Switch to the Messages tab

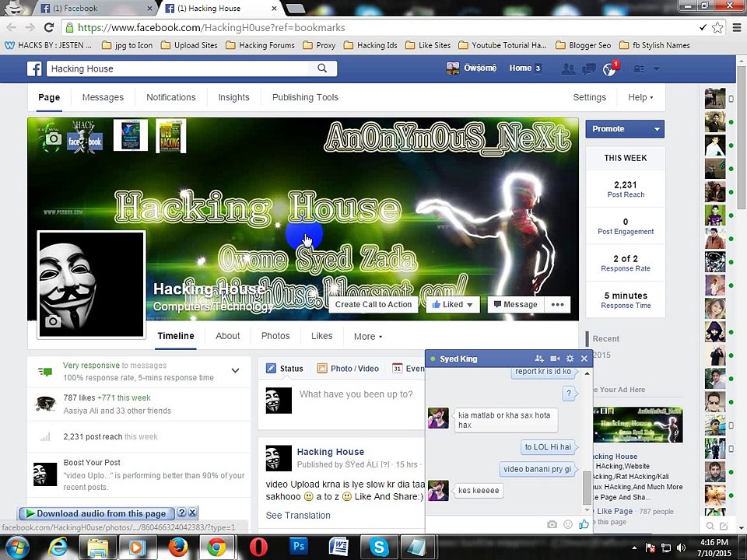(103, 97)
